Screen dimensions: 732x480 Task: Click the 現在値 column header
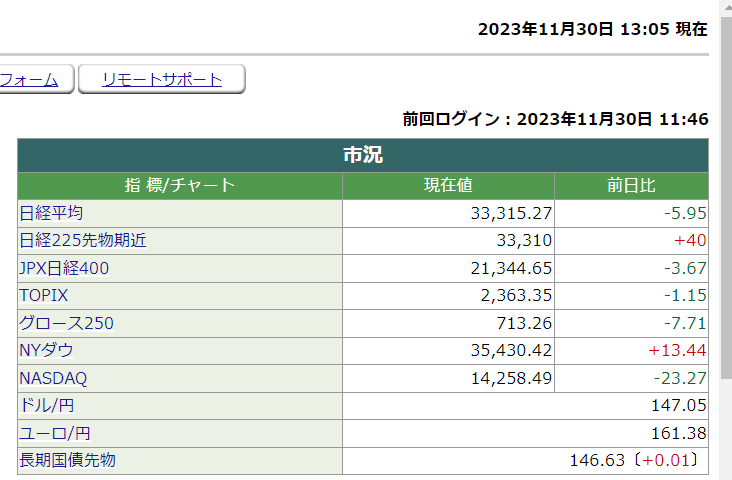448,185
